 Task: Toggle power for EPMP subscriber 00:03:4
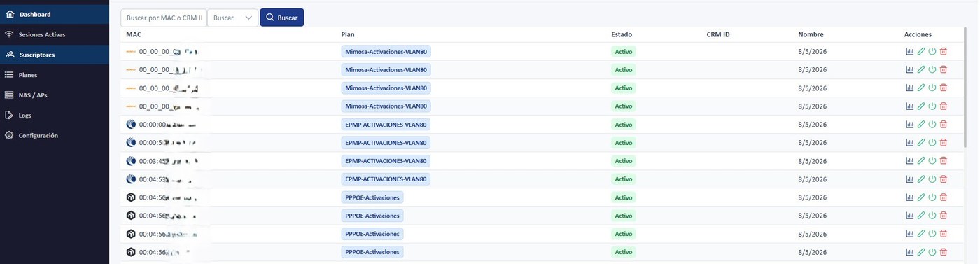point(932,160)
